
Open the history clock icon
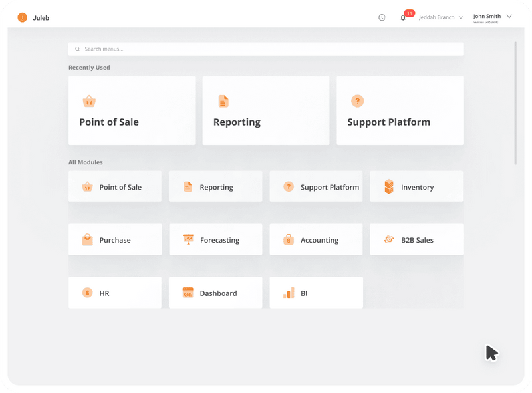[382, 17]
